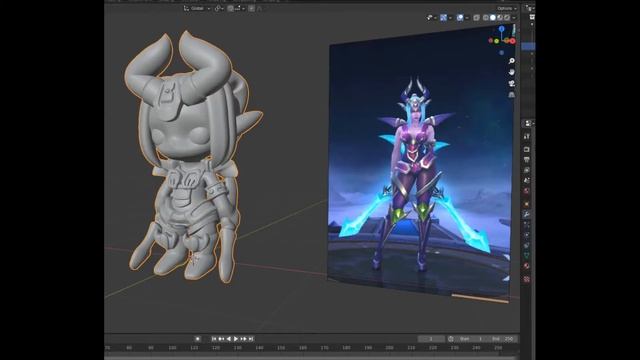Click the hand pan view icon

click(511, 72)
